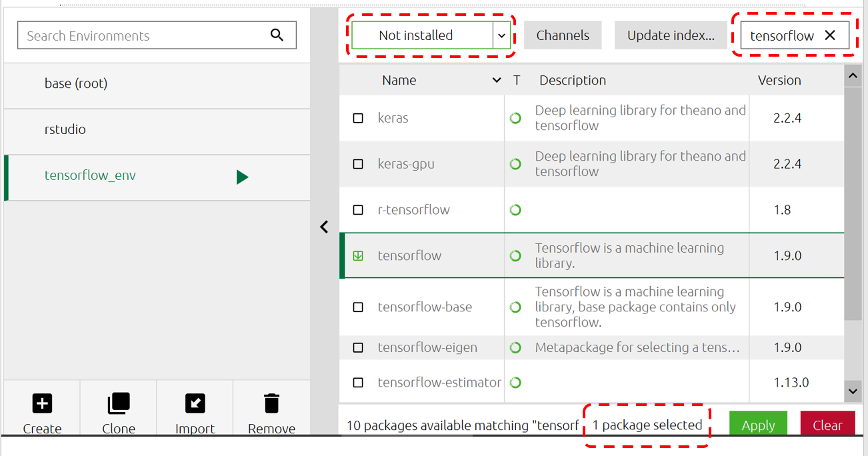Click the keras package type circle icon
Screen dimensions: 868x456
(515, 118)
